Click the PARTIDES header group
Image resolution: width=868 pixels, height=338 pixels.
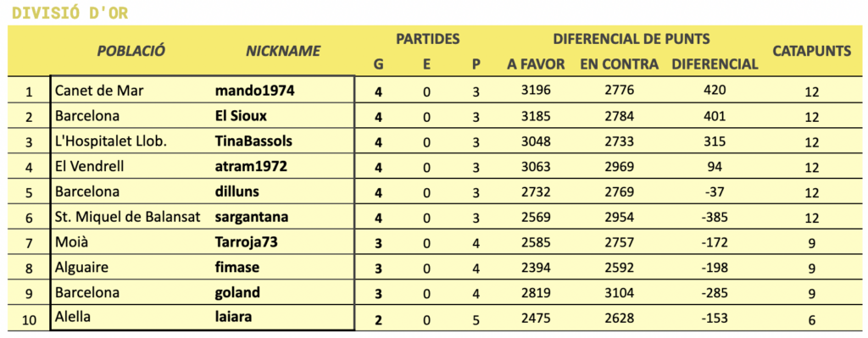[427, 39]
